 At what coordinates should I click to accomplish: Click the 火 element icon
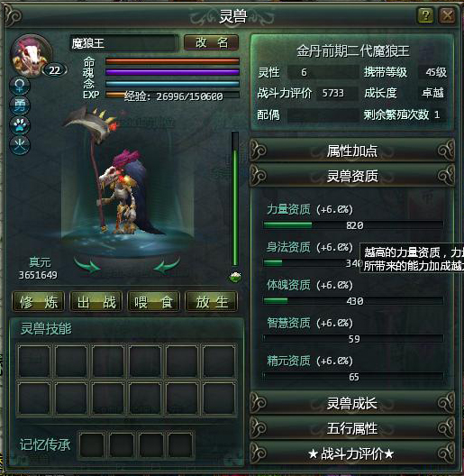[20, 145]
